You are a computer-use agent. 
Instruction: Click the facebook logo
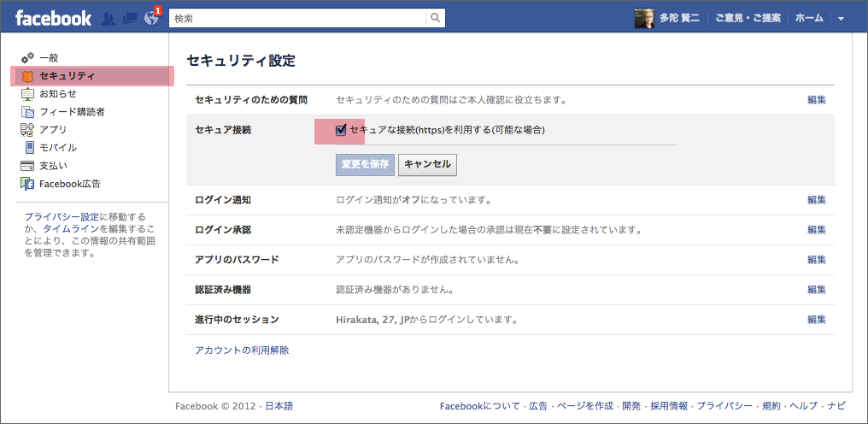pyautogui.click(x=53, y=18)
